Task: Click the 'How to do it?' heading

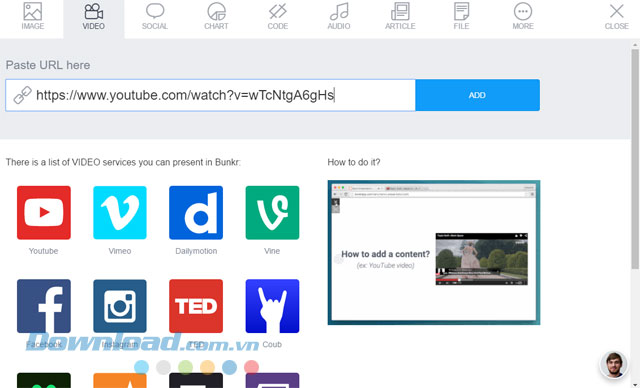Action: click(x=353, y=162)
